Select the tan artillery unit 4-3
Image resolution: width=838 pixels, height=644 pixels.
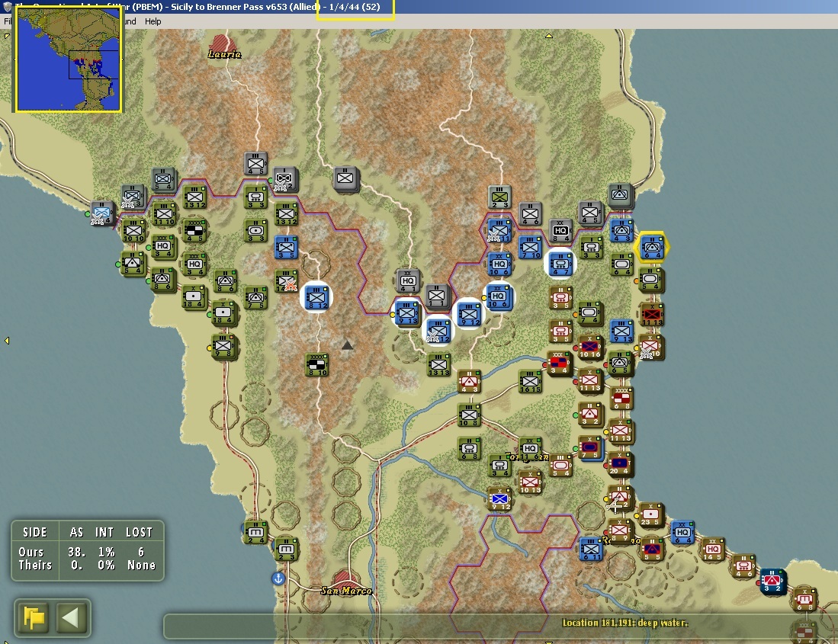click(469, 382)
